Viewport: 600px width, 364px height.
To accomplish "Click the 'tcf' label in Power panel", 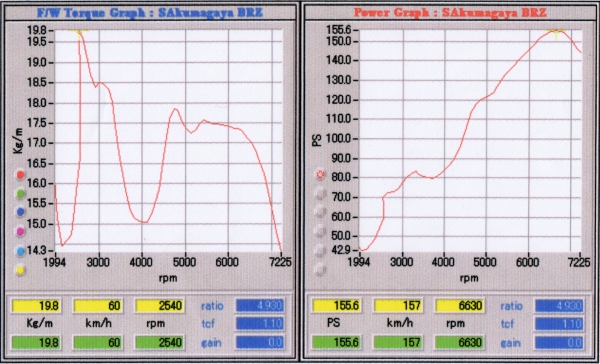I will click(x=507, y=324).
